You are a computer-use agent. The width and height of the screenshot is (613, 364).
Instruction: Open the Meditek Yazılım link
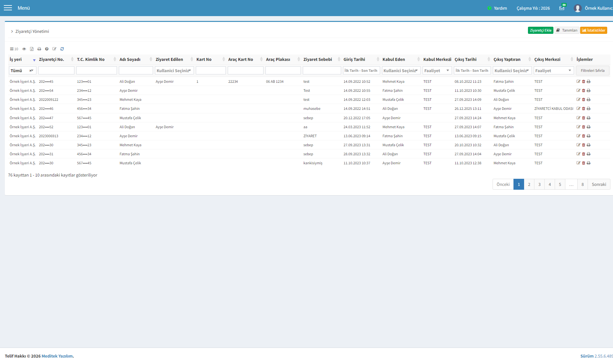click(x=57, y=356)
